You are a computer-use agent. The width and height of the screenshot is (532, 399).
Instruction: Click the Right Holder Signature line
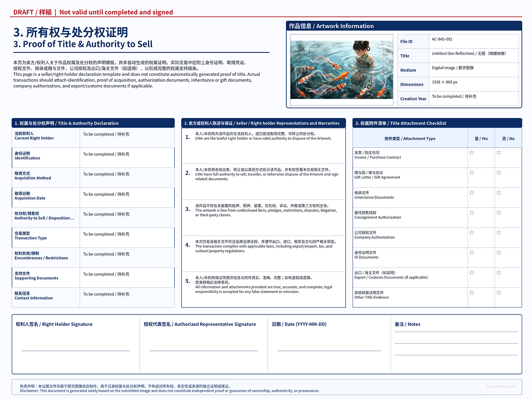click(x=75, y=350)
